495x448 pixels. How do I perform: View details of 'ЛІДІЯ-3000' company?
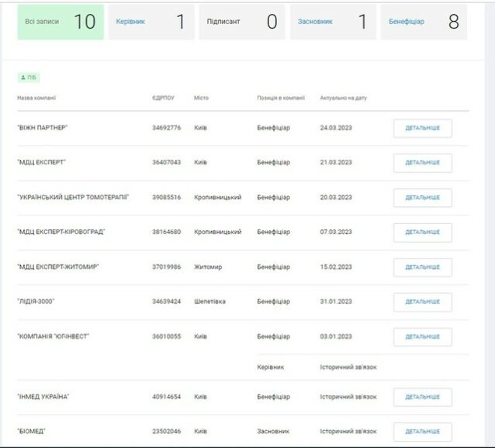(x=422, y=302)
